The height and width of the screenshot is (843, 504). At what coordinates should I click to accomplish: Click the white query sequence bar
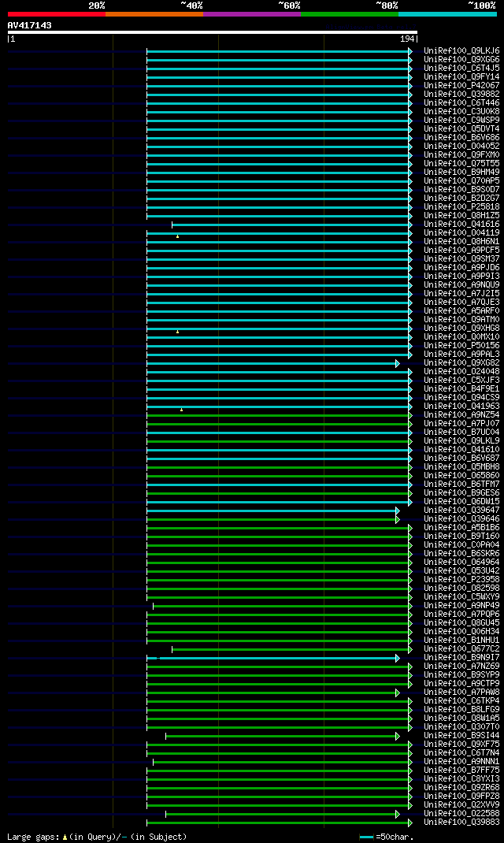213,32
